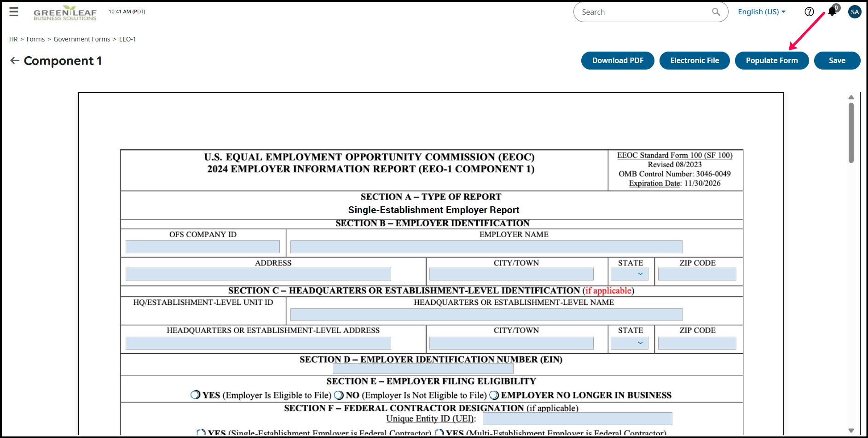Screen dimensions: 868x438
Task: Click the Section C City/Town field
Action: click(x=511, y=343)
